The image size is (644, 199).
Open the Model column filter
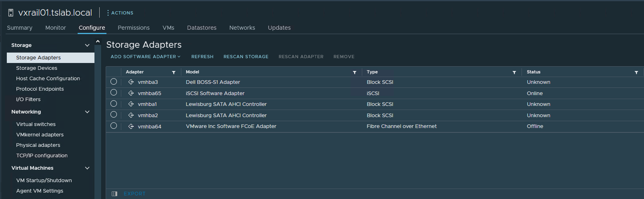[355, 72]
